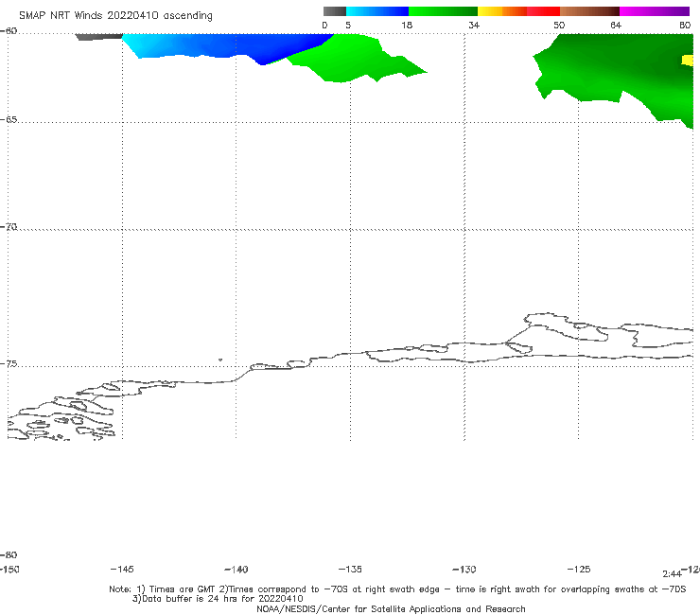Click the color scale label '5'
The width and height of the screenshot is (700, 615).
coord(348,25)
